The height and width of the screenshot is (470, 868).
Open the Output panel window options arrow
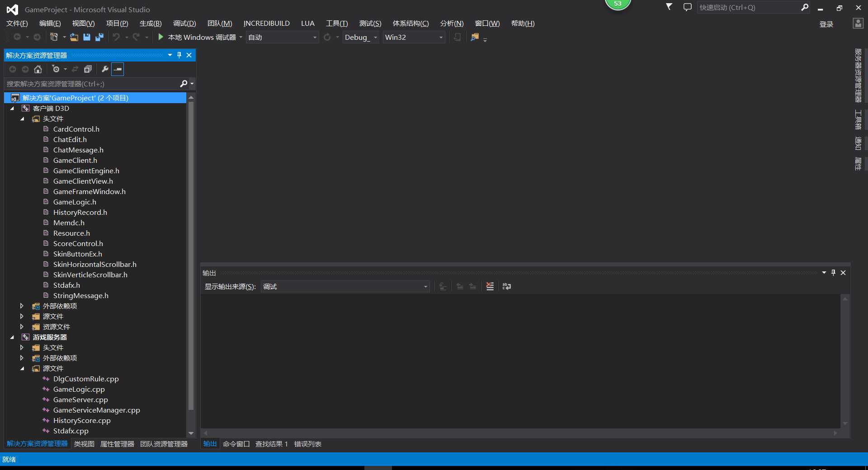(824, 273)
